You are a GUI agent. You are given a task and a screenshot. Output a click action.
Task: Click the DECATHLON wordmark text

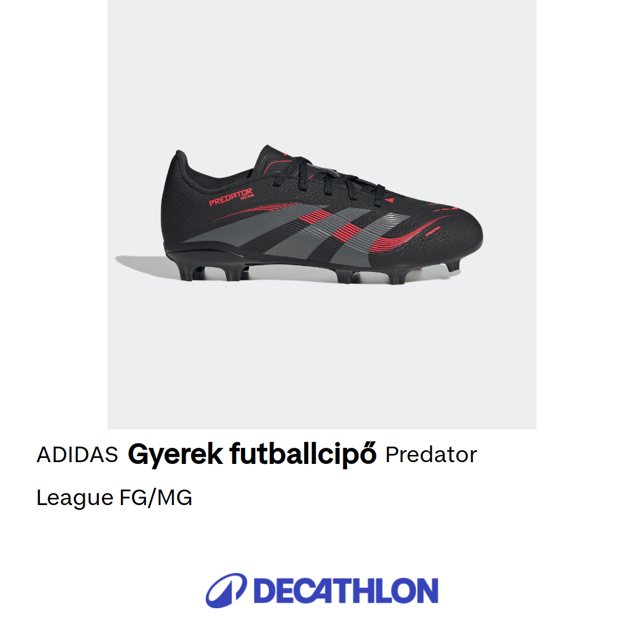tap(346, 591)
